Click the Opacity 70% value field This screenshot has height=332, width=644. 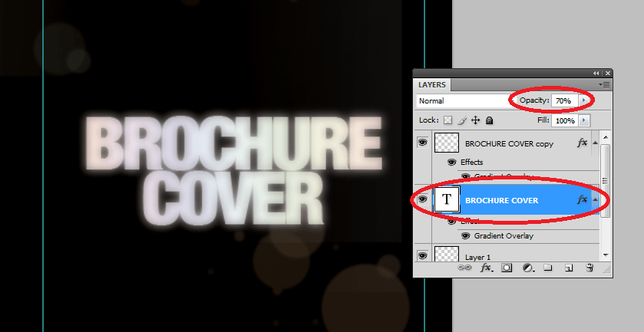click(x=563, y=100)
